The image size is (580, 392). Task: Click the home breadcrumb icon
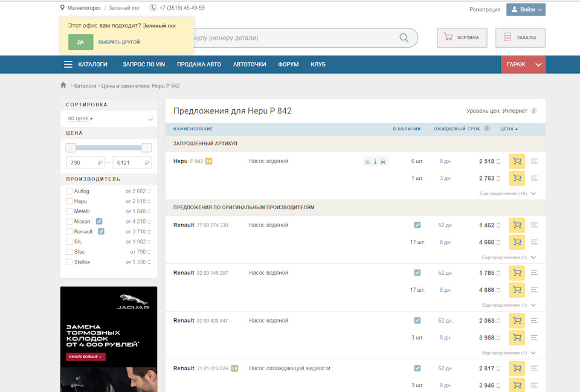point(63,85)
